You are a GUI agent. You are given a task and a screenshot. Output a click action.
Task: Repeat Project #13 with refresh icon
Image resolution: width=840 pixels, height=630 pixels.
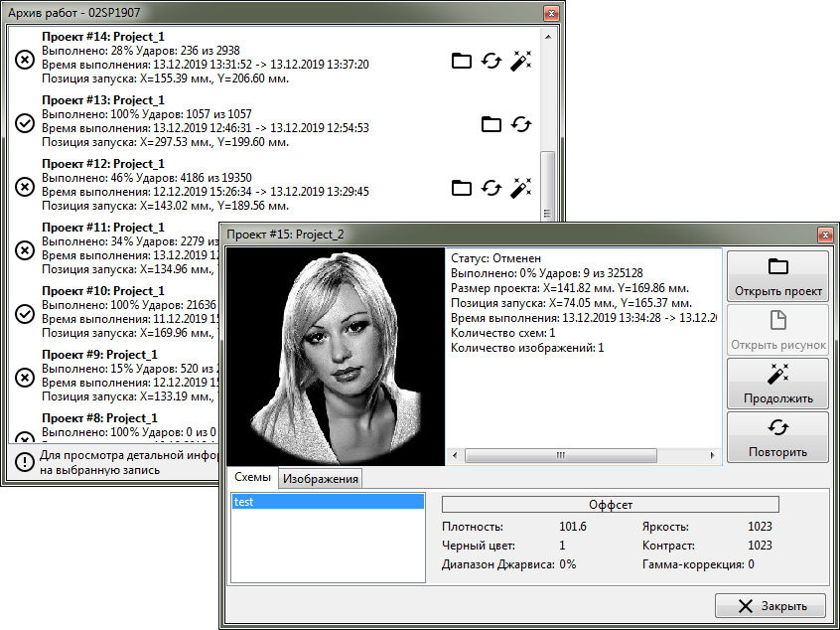[520, 124]
